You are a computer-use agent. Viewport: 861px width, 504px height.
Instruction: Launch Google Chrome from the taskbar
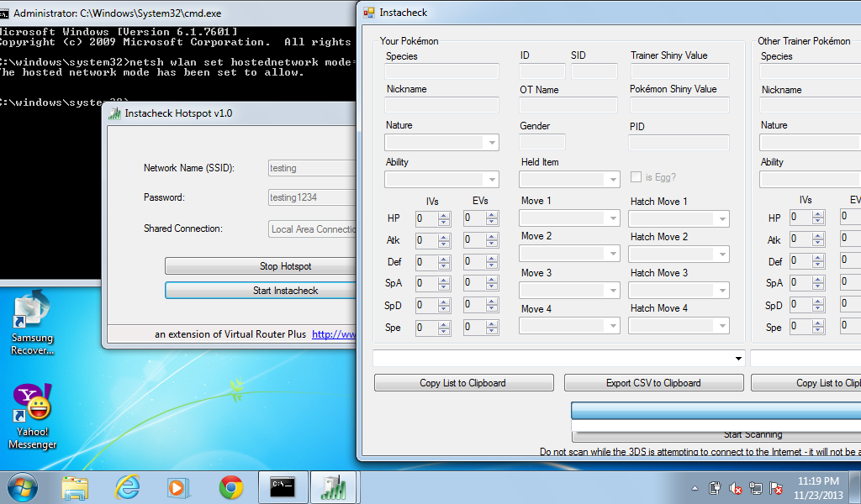(x=231, y=487)
